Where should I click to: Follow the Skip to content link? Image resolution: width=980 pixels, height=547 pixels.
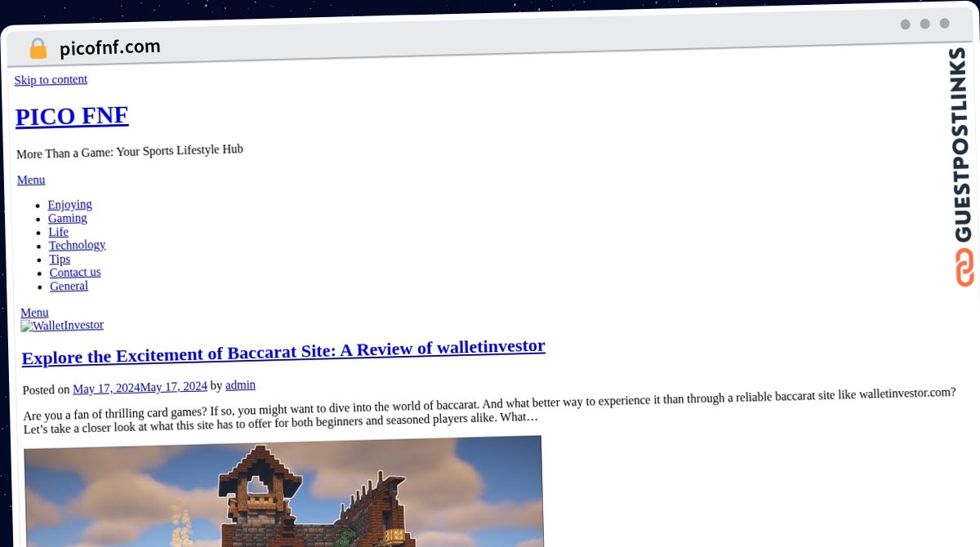click(x=51, y=79)
